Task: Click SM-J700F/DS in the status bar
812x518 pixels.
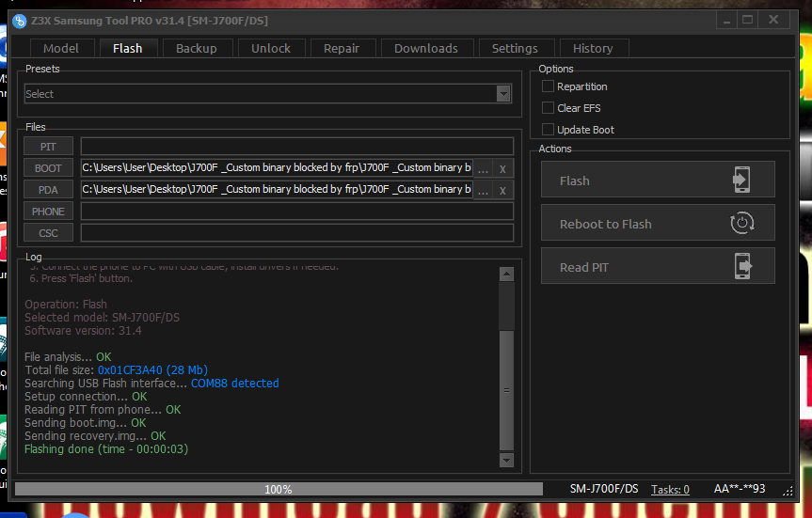Action: 604,489
